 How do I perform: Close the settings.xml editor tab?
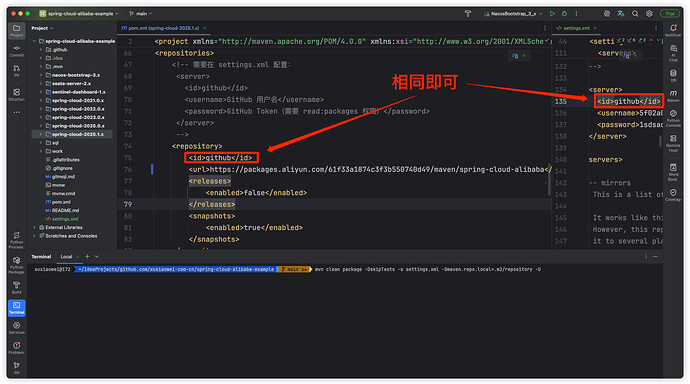point(595,28)
